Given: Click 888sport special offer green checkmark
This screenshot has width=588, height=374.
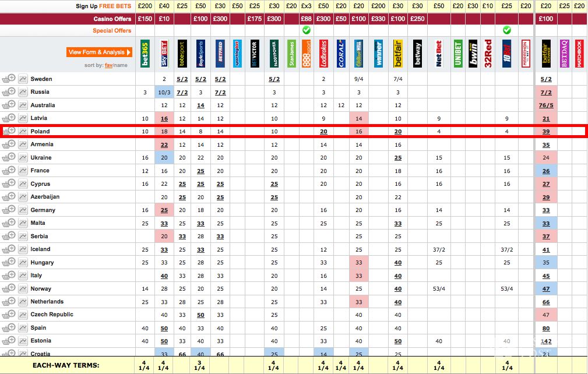Looking at the screenshot, I should 307,30.
